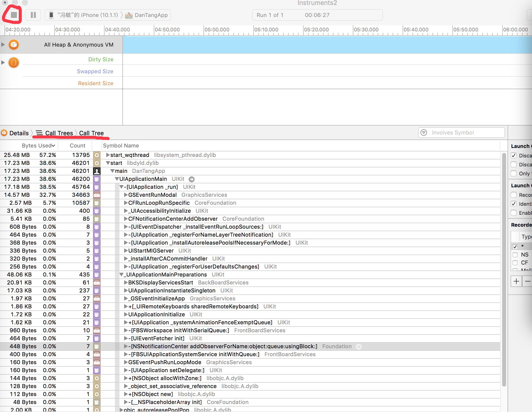The image size is (532, 412).
Task: Click the UIKit cup icon for UIApplicationMain
Action: 97,179
